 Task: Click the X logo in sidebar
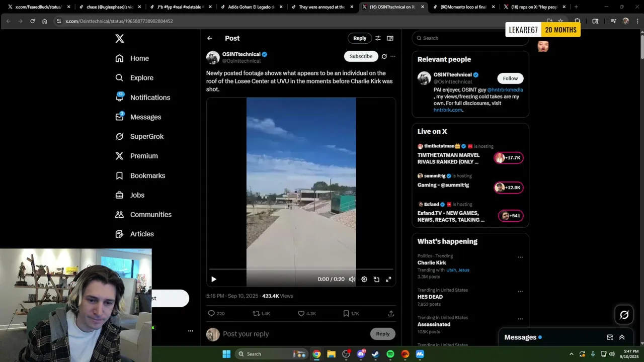pyautogui.click(x=119, y=39)
